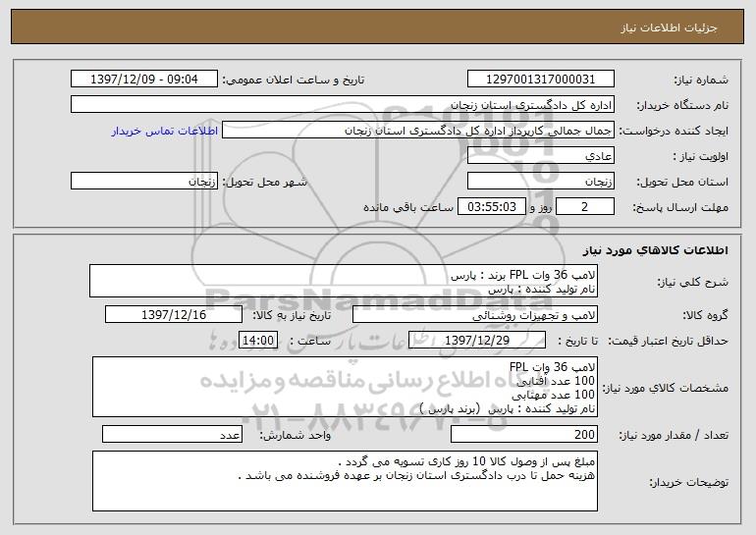Click the label مشخصات کالای مورد نیاز
This screenshot has width=756, height=535.
coord(667,388)
